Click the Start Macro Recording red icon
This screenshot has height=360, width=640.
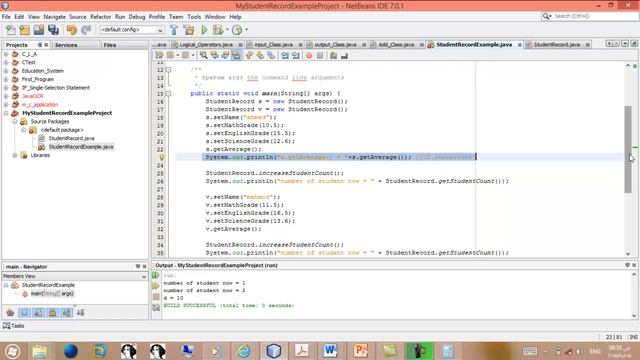pos(309,56)
